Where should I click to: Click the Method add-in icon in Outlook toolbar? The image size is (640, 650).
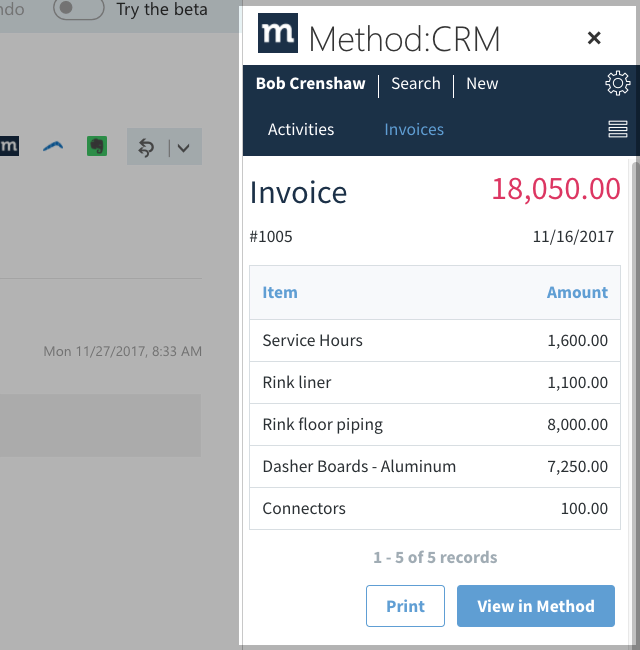pos(9,146)
